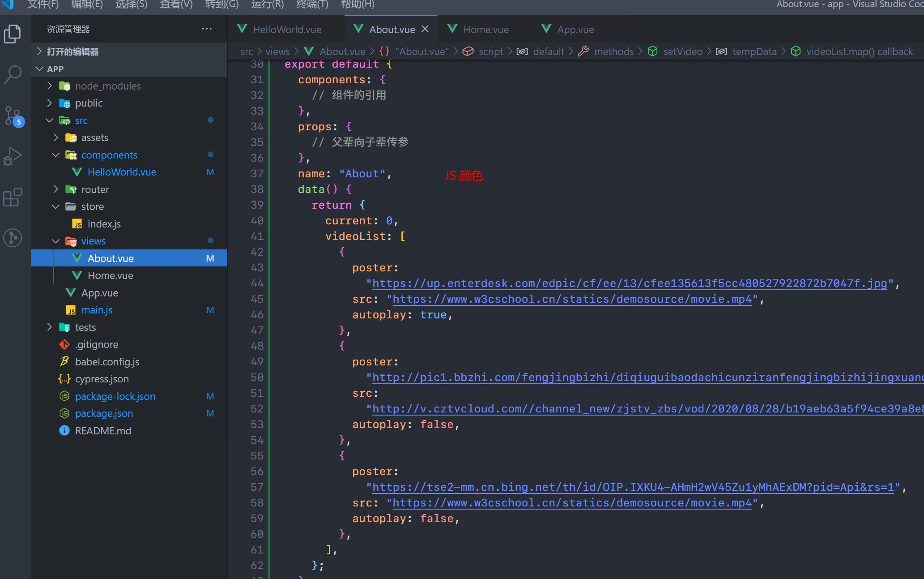Open the Explorer view in activity bar
The width and height of the screenshot is (924, 579).
(x=13, y=34)
